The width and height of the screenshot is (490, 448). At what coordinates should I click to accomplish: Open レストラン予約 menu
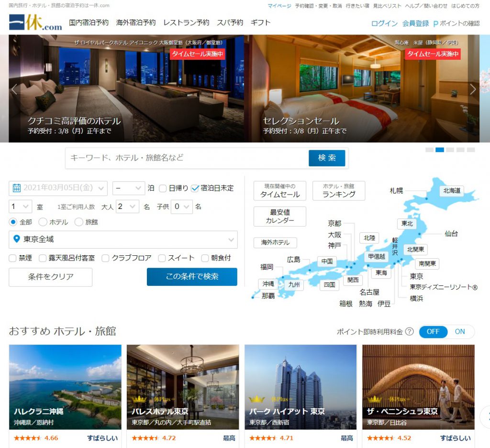point(187,22)
